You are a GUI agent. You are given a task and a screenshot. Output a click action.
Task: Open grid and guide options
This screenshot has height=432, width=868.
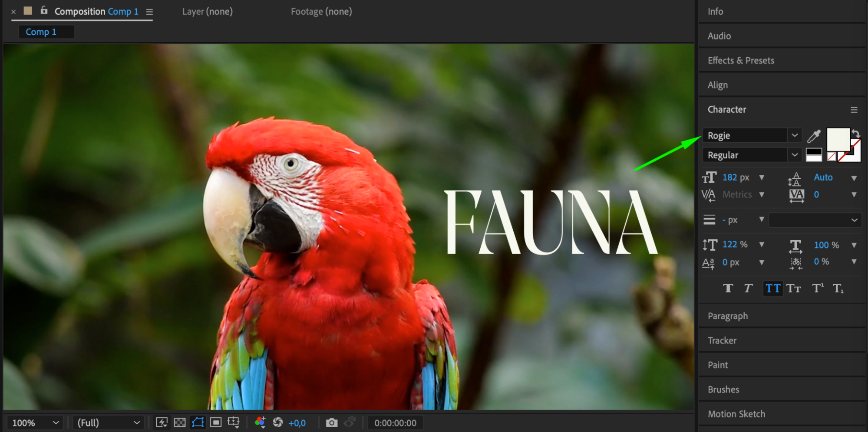234,422
